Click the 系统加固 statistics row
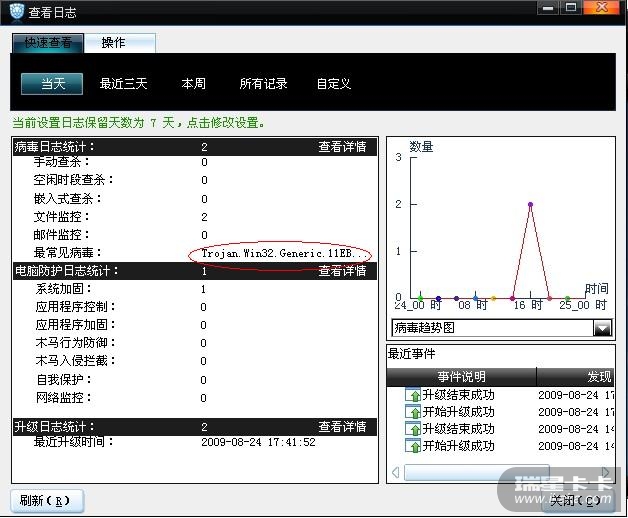The image size is (628, 518). (x=195, y=289)
